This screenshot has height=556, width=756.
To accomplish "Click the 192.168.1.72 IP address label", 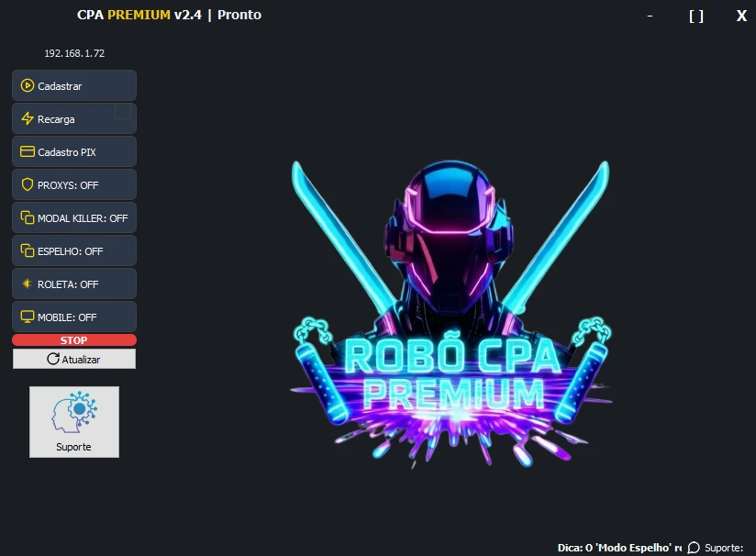I will pos(74,53).
